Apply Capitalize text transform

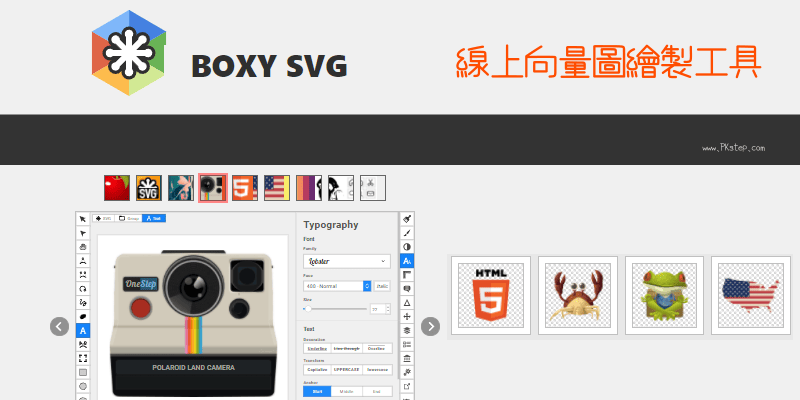(x=317, y=369)
